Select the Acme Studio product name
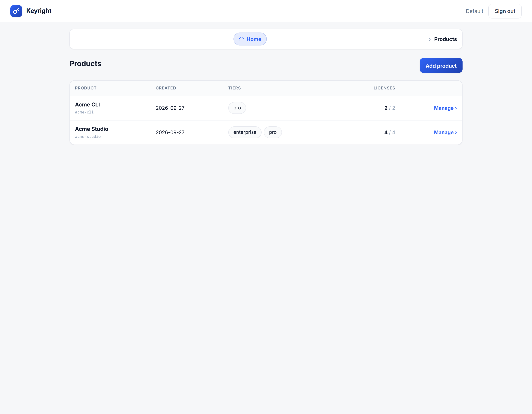This screenshot has height=414, width=532. tap(91, 129)
